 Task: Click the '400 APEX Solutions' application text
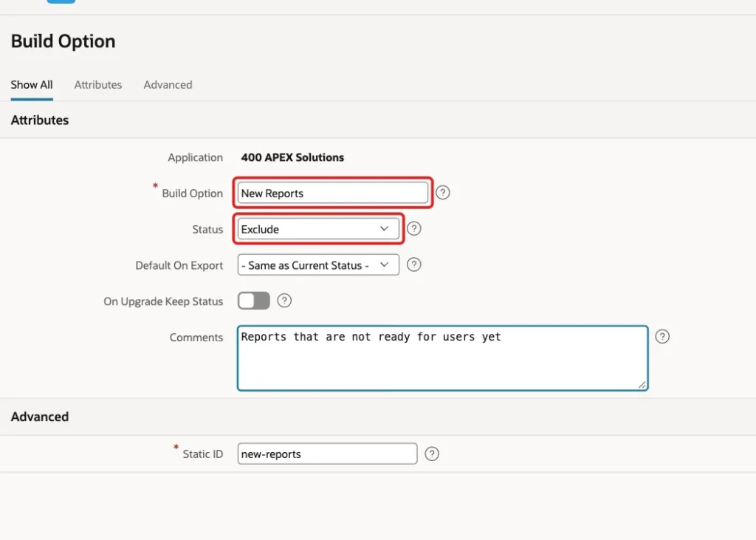pos(292,157)
